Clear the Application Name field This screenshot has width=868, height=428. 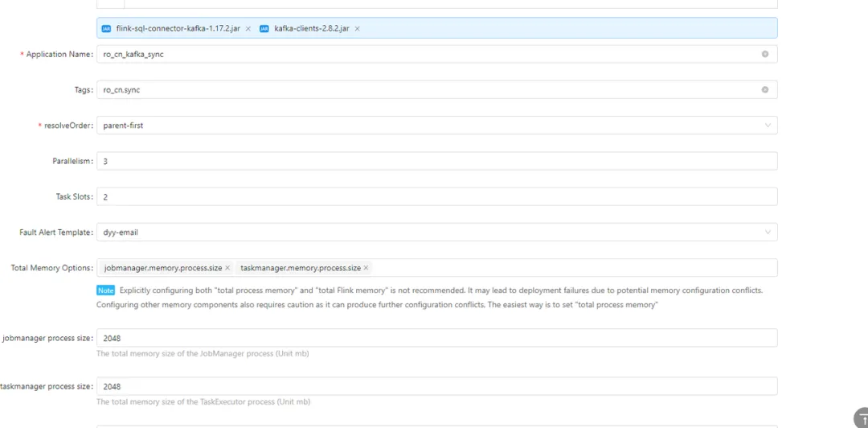764,54
